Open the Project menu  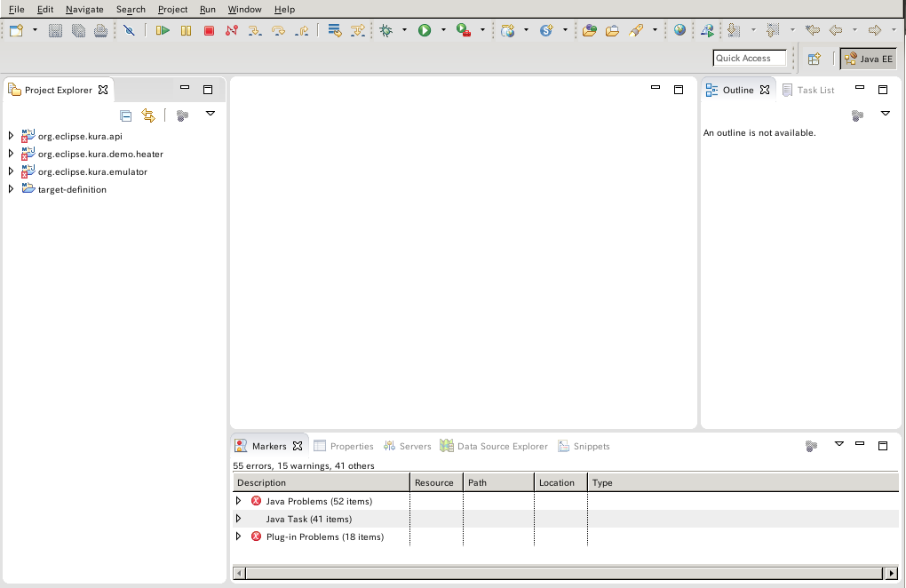coord(173,9)
